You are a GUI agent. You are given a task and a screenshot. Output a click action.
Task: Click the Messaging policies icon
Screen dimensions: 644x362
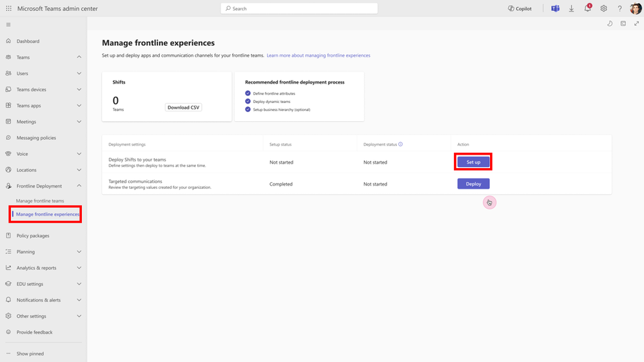[8, 137]
